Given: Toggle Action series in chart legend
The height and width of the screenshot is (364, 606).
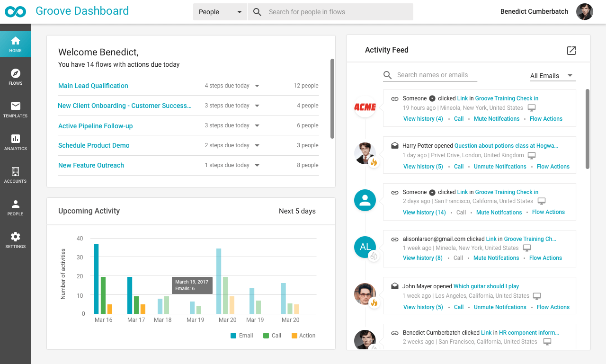Looking at the screenshot, I should pos(303,336).
